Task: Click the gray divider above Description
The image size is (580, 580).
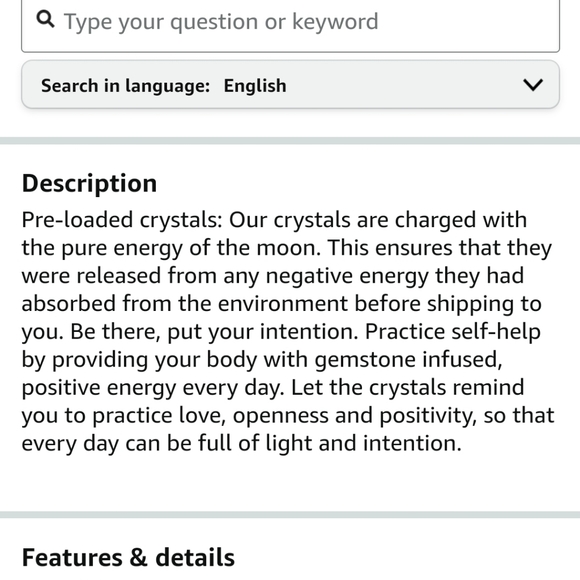Action: click(290, 141)
